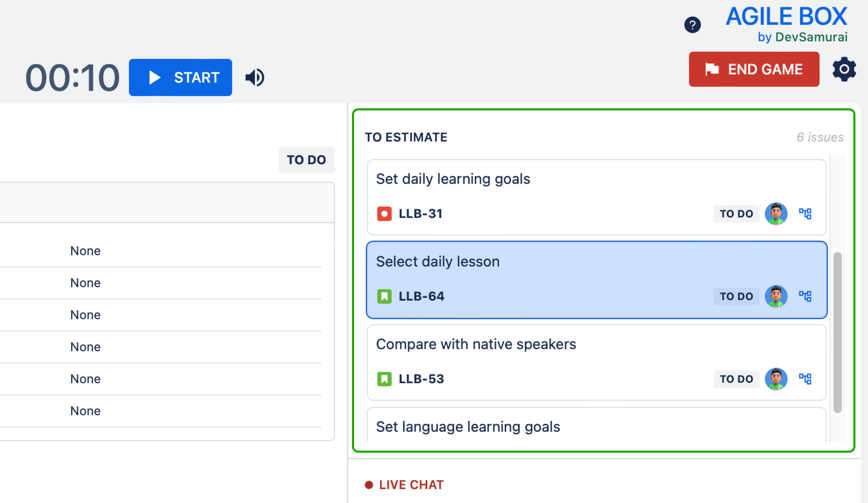868x503 pixels.
Task: Open hierarchy icon on LLB-53 card
Action: point(805,379)
